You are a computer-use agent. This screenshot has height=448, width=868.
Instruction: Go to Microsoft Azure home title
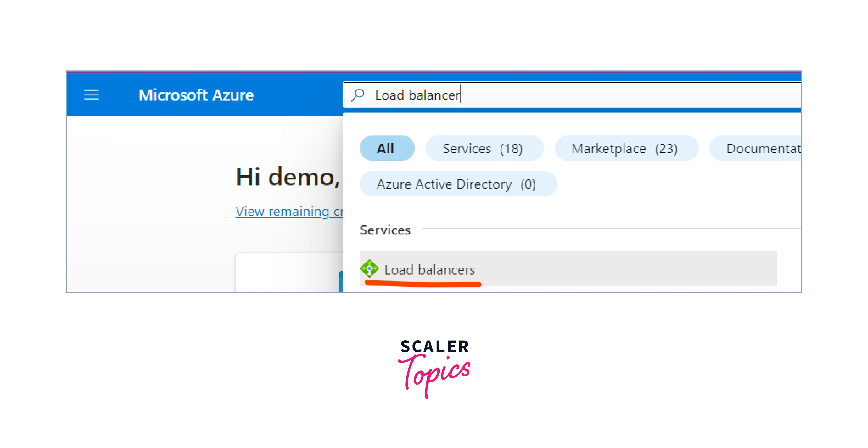pos(196,95)
